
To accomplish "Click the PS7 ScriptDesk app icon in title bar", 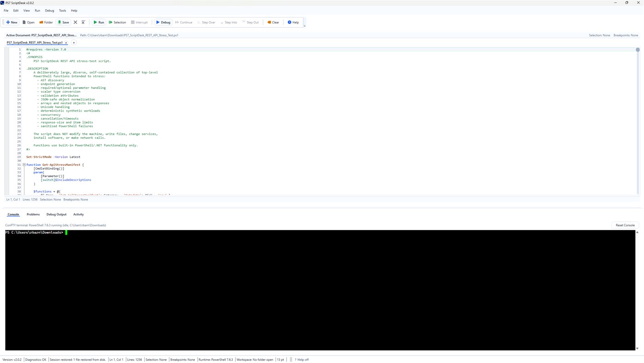I will [x=2, y=3].
